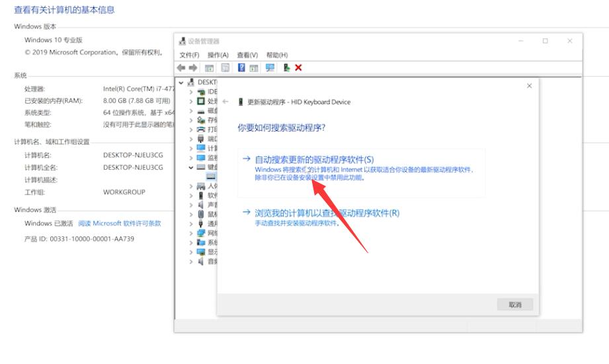The height and width of the screenshot is (364, 609).
Task: Select the software device (软件) icon in tree
Action: (201, 196)
